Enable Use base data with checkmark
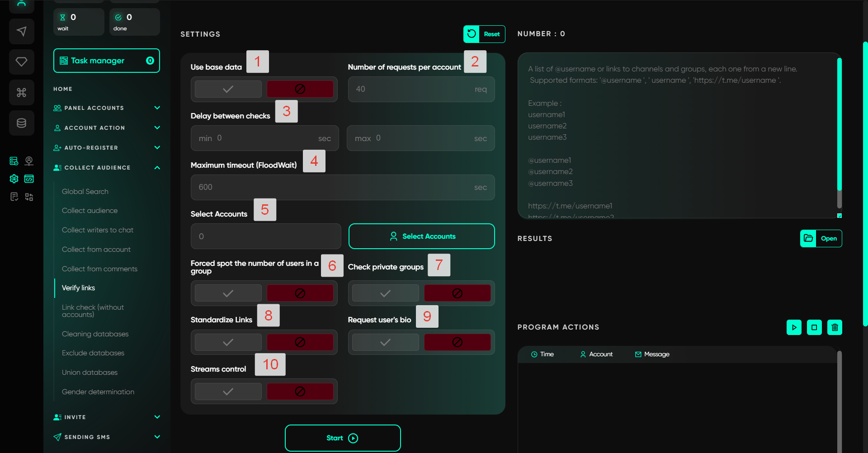Screen dimensions: 868x453 point(228,89)
